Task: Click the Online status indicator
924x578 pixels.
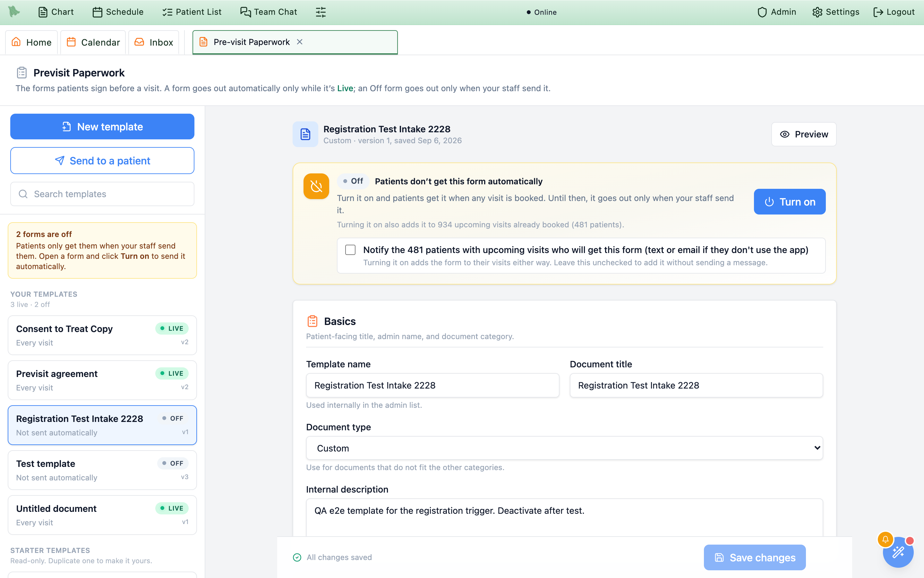Action: point(542,12)
